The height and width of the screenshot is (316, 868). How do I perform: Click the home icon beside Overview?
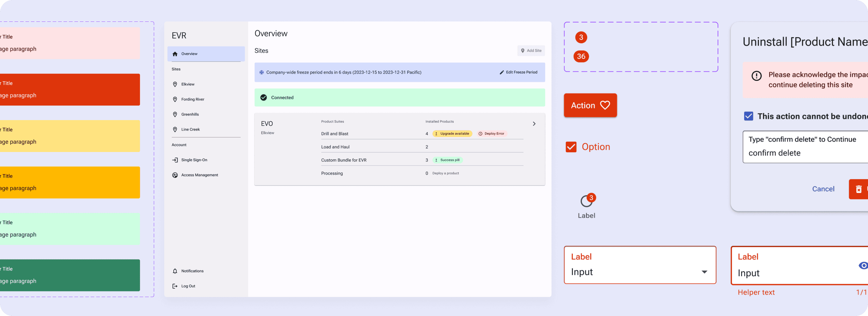175,54
